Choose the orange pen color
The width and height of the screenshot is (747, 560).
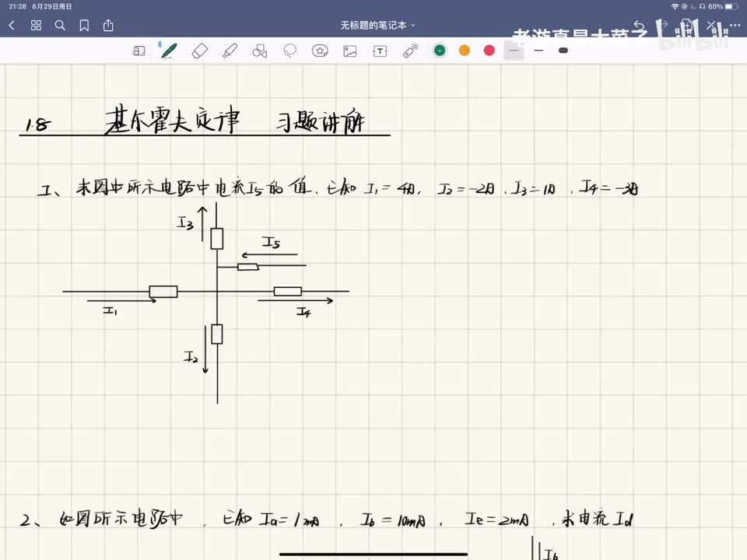465,51
